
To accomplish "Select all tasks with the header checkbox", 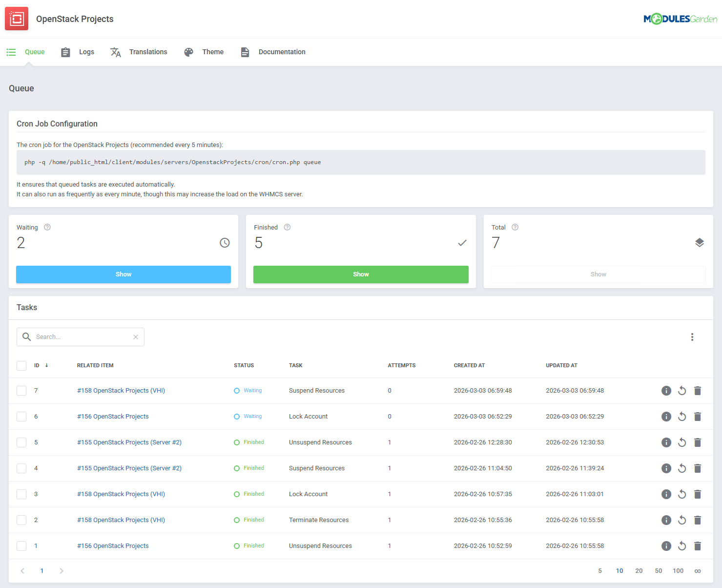I will point(21,365).
